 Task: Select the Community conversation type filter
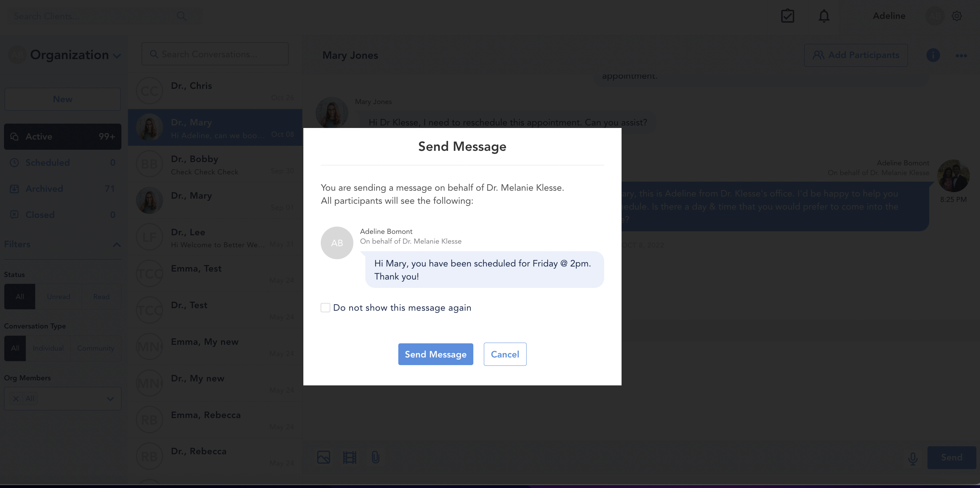(95, 348)
